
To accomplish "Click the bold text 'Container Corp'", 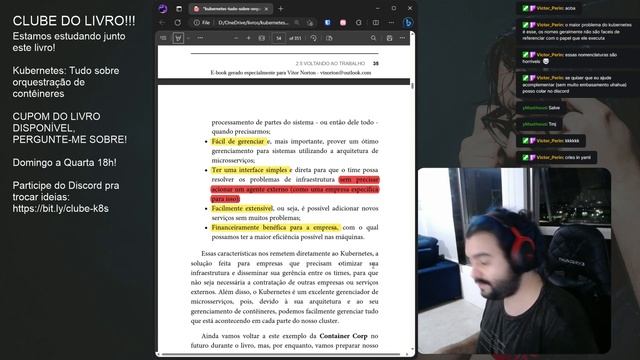I will [x=343, y=336].
